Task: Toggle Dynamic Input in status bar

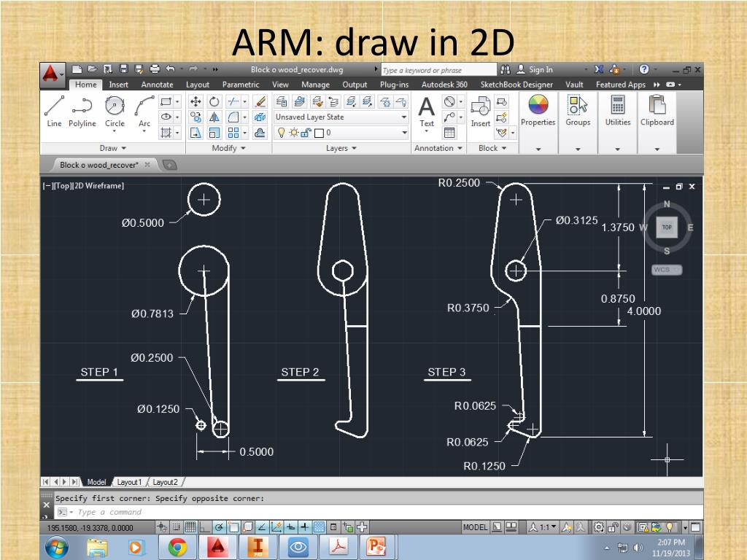Action: tap(290, 527)
